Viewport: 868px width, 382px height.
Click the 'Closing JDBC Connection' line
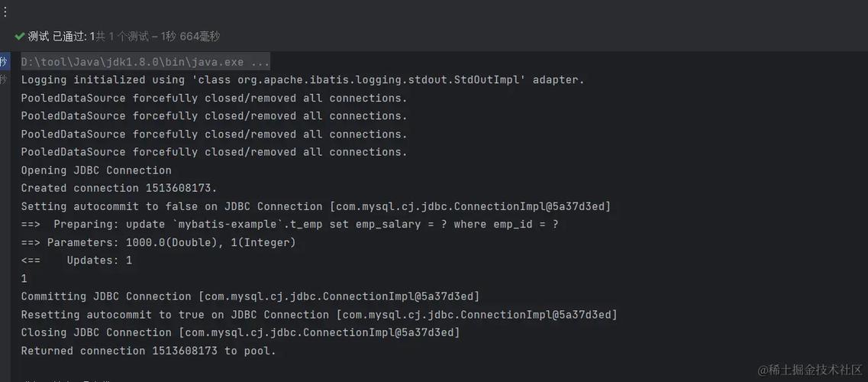point(240,332)
